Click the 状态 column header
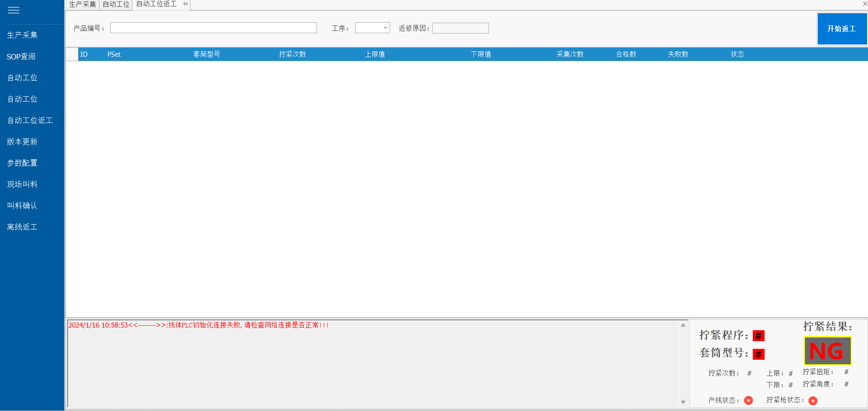868x411 pixels. coord(737,54)
